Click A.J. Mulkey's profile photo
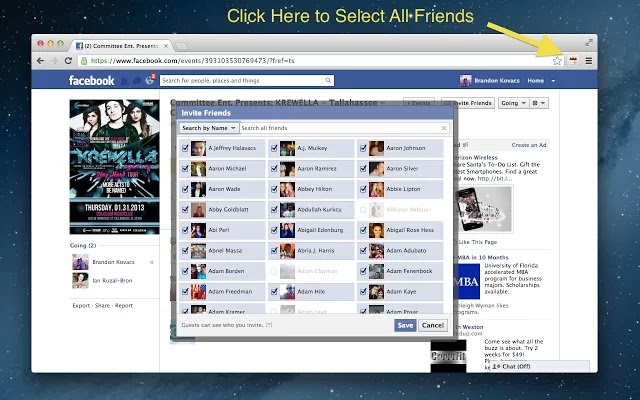The height and width of the screenshot is (400, 640). pyautogui.click(x=287, y=148)
